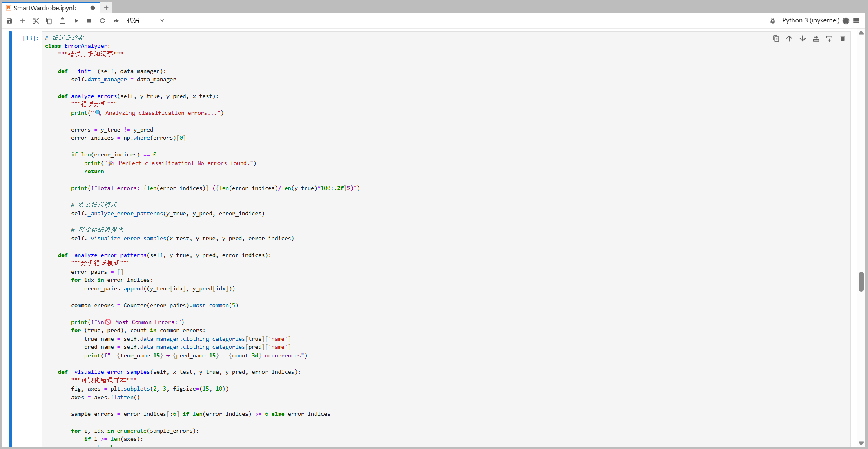The height and width of the screenshot is (449, 868).
Task: Save the notebook with the disk icon
Action: click(9, 21)
